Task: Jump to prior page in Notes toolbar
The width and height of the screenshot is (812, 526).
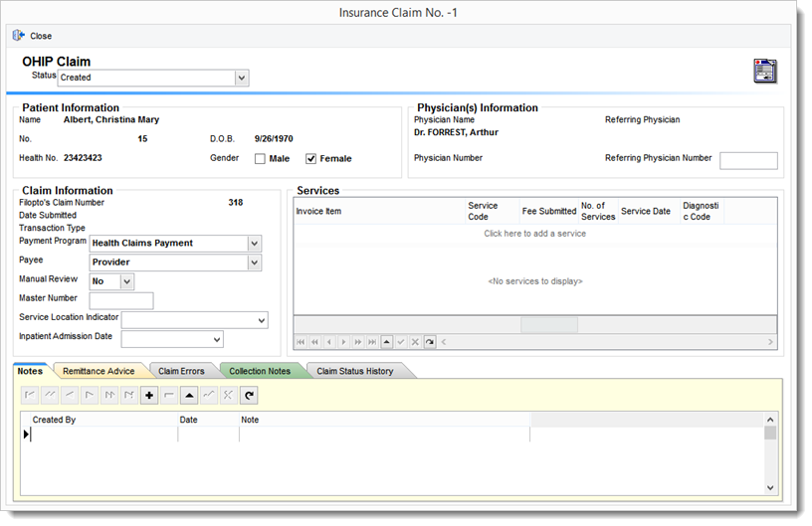Action: coord(50,395)
